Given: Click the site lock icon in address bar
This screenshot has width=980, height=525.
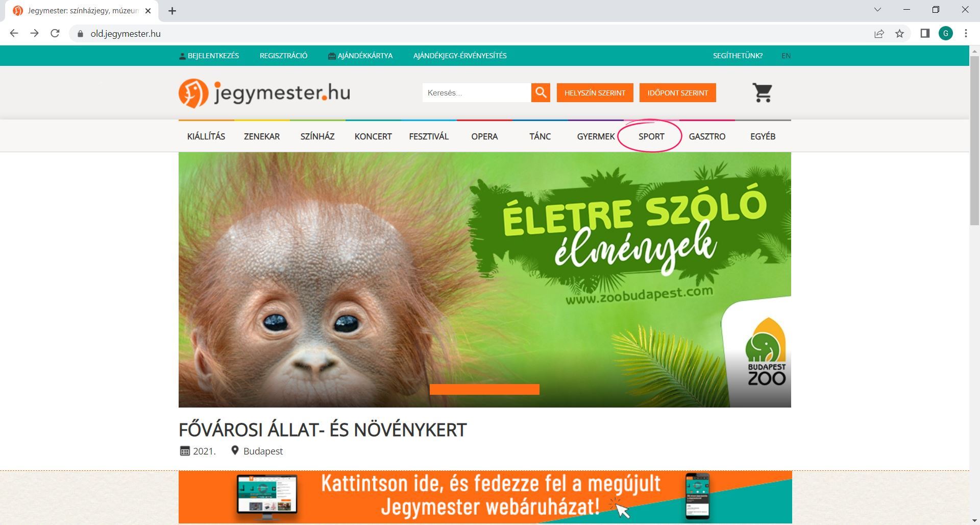Looking at the screenshot, I should click(80, 34).
